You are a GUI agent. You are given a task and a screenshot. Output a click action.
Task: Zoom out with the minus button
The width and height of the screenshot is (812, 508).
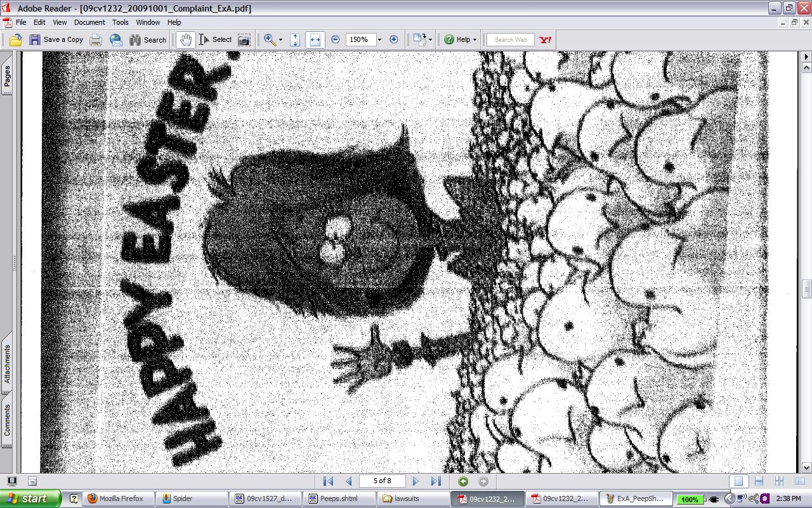[x=336, y=39]
